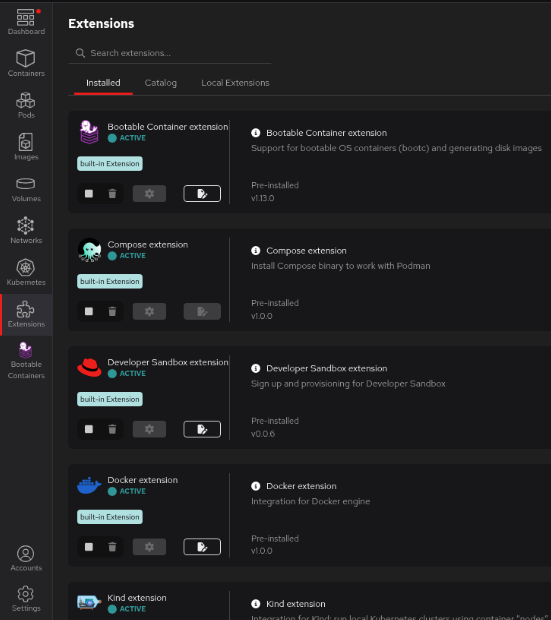
Task: Open Settings from the sidebar
Action: (x=26, y=599)
